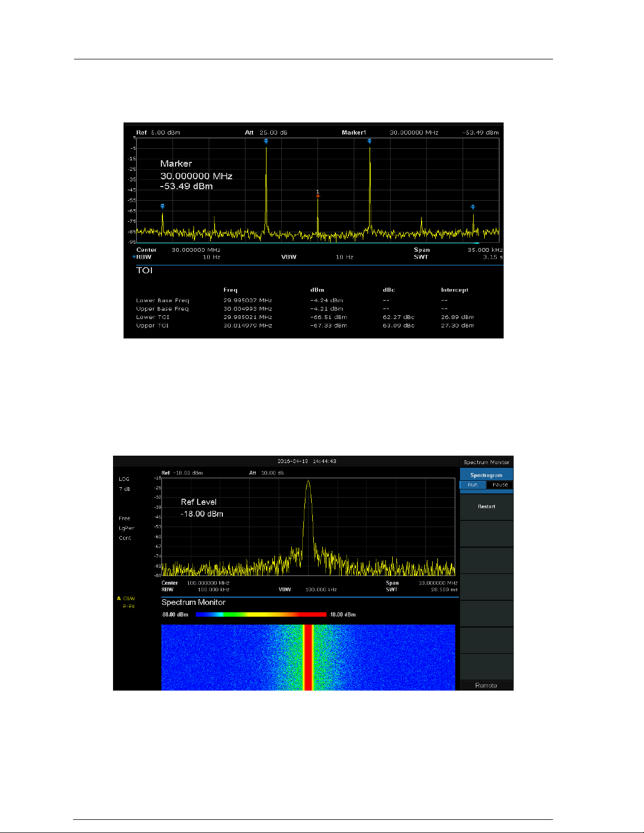Click the Remote status label
Screen dimensions: 644x833
coord(486,685)
